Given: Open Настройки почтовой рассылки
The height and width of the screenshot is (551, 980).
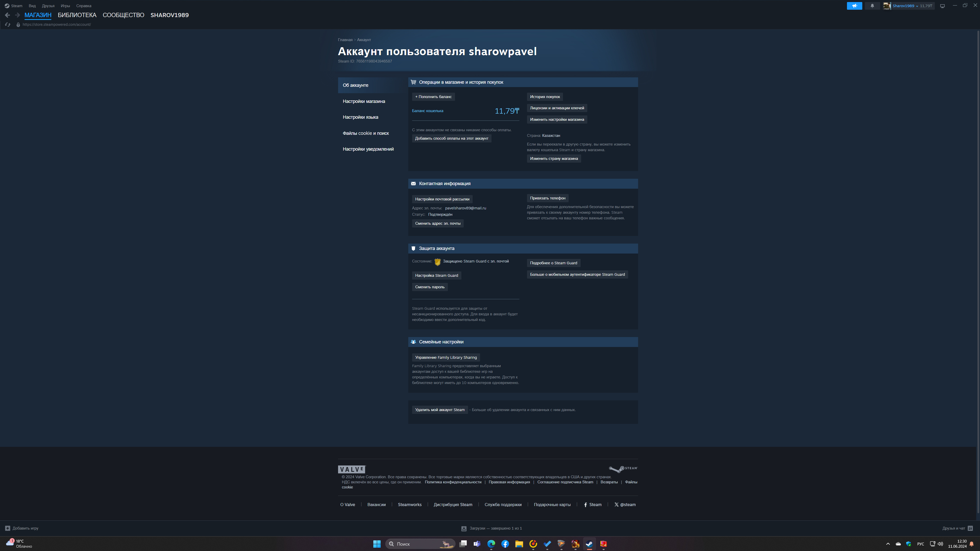Looking at the screenshot, I should 442,199.
